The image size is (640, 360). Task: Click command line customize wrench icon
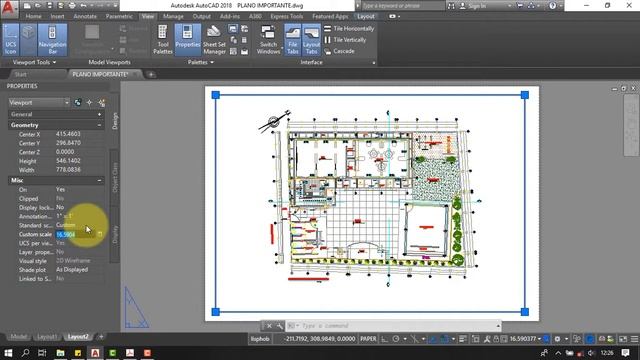click(x=280, y=326)
